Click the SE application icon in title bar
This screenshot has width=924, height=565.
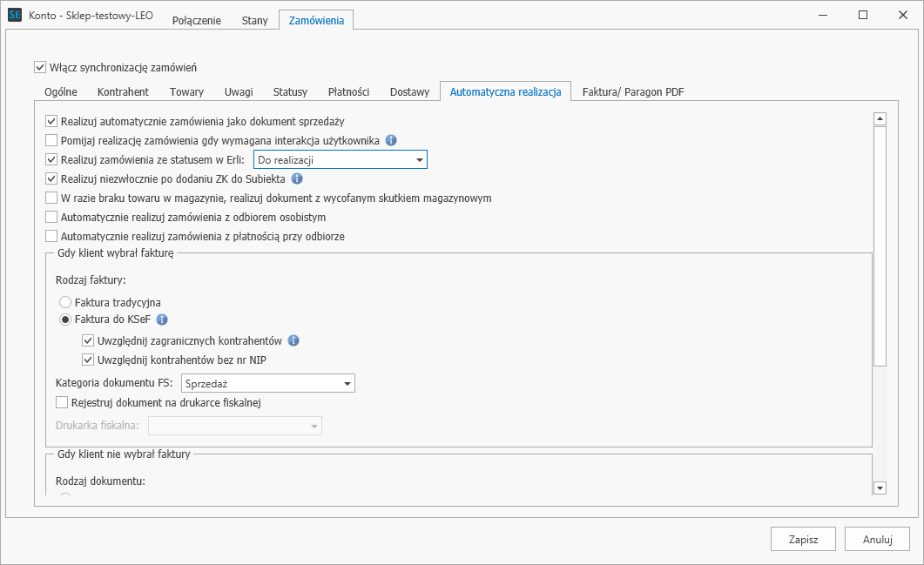point(15,15)
